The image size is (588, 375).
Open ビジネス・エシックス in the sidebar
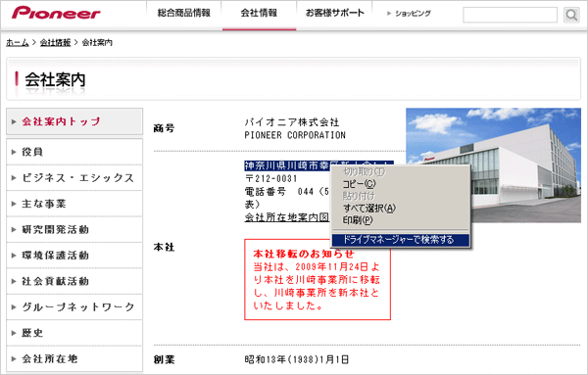tap(74, 177)
